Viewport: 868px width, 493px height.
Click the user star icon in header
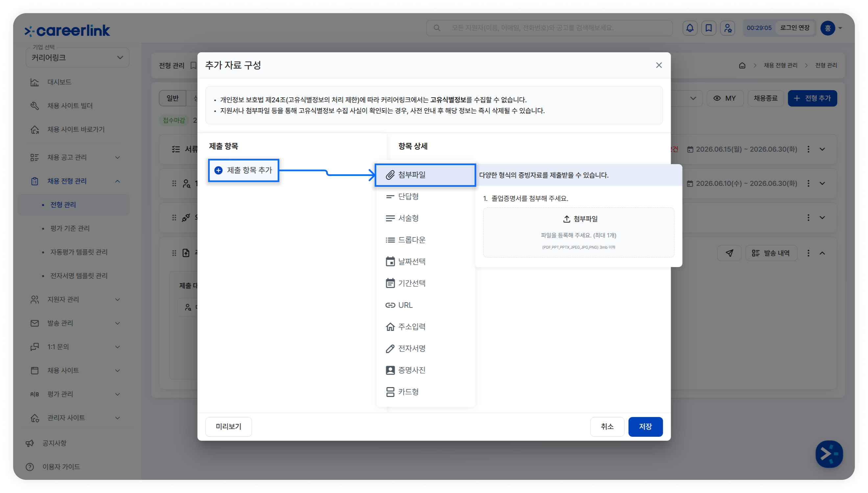728,28
